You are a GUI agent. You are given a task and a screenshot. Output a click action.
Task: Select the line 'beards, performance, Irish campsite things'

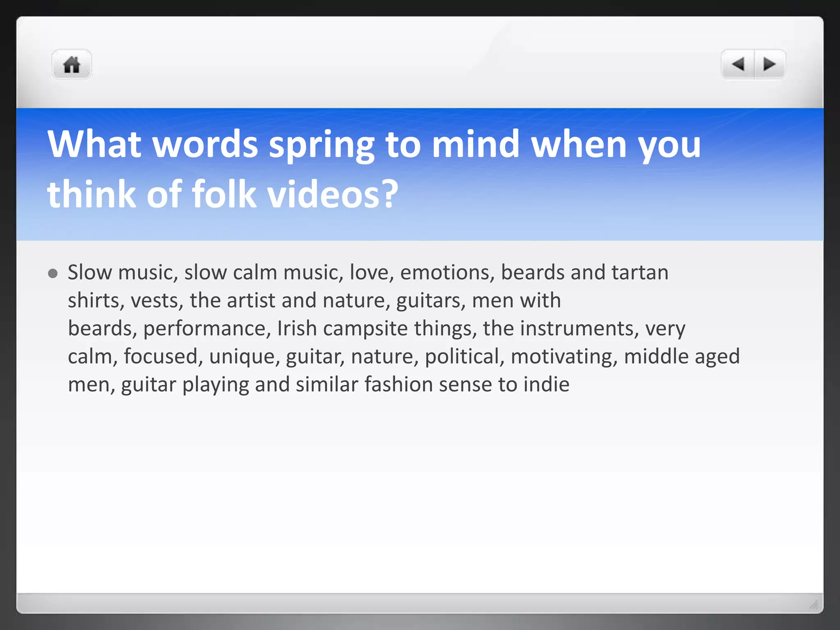[377, 329]
